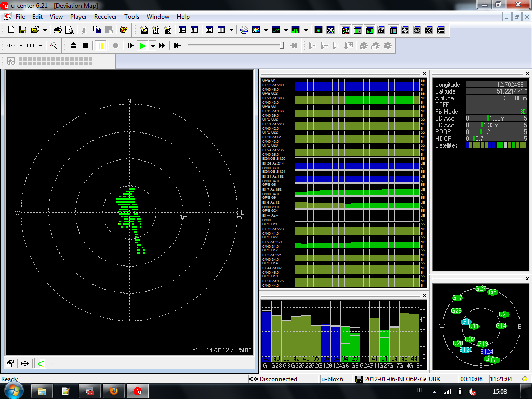Screen dimensions: 532x399
Task: Expand the green Play button dropdown arrow
Action: click(x=153, y=46)
